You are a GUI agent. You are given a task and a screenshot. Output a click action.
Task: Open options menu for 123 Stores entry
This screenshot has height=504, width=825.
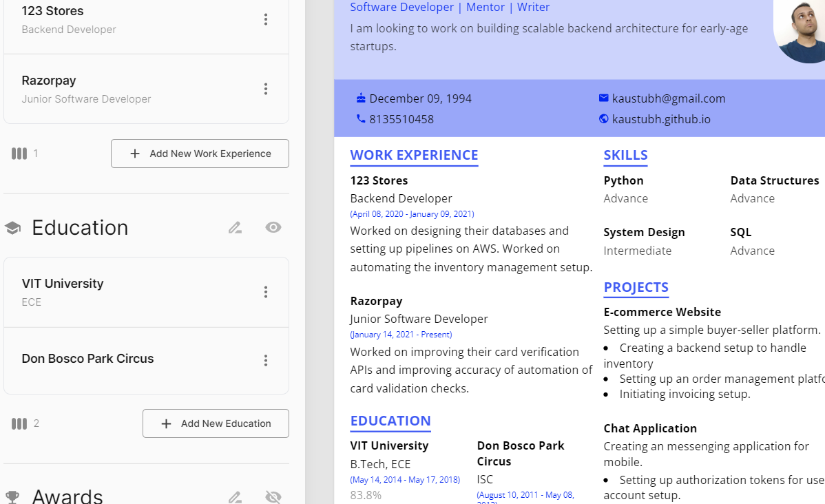pyautogui.click(x=266, y=19)
